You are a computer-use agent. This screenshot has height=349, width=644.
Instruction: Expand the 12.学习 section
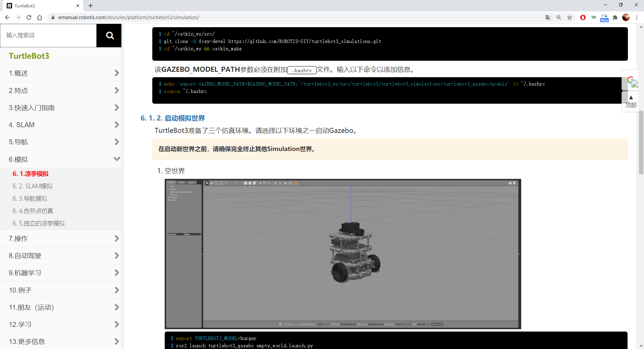tap(61, 325)
